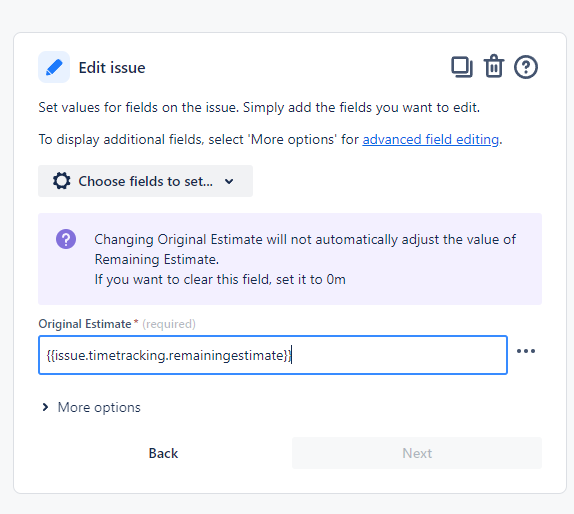The image size is (574, 514).
Task: Go back with the Back button
Action: (x=163, y=453)
